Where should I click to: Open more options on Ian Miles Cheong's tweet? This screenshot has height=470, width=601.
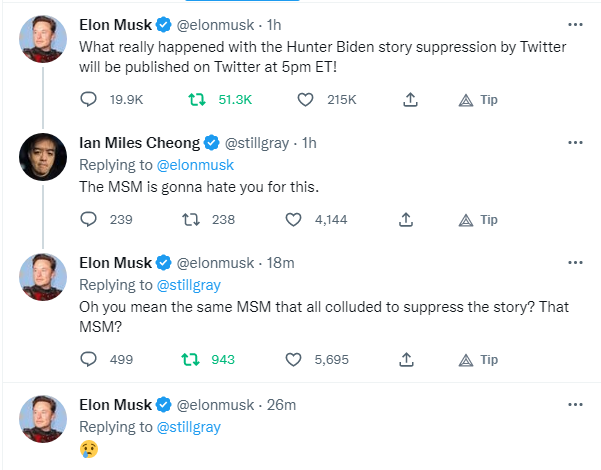pyautogui.click(x=575, y=143)
